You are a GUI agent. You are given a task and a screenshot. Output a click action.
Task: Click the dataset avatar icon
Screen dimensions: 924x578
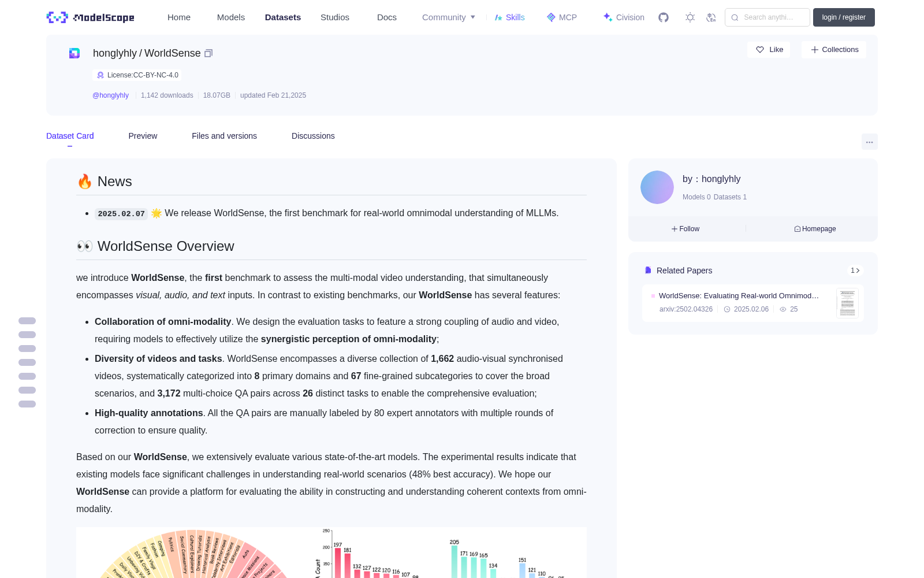pos(74,53)
